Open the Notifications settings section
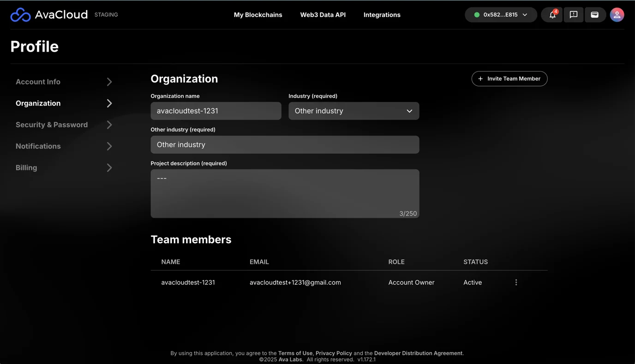This screenshot has height=364, width=635. pos(38,146)
